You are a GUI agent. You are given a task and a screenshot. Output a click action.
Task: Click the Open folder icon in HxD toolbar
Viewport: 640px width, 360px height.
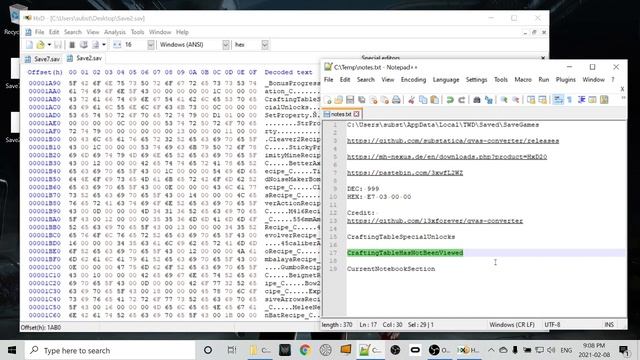click(40, 44)
